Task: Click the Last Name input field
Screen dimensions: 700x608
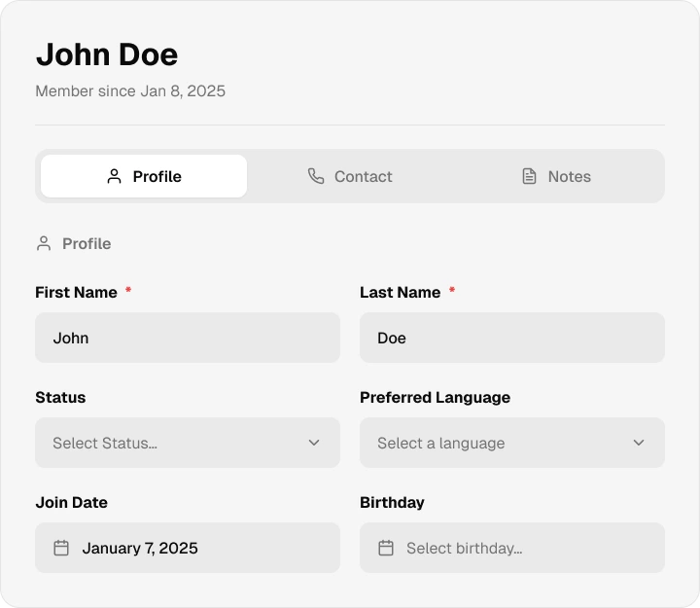Action: (512, 338)
